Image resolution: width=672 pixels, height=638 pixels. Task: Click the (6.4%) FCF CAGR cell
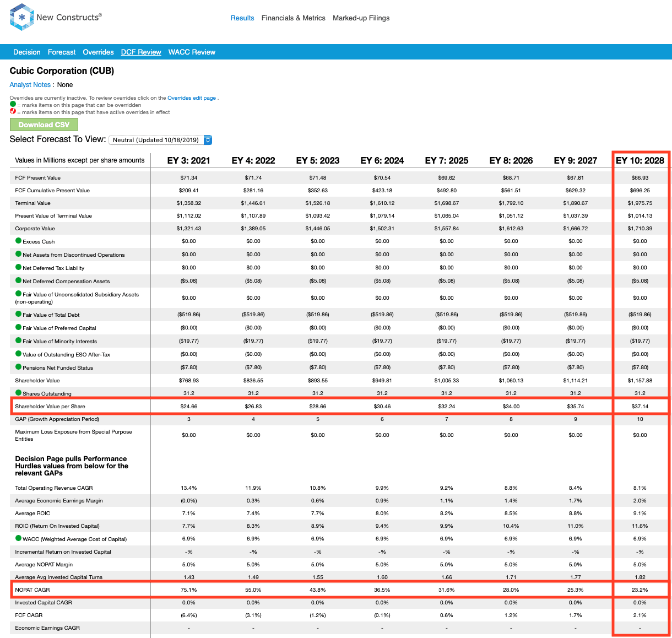click(189, 615)
